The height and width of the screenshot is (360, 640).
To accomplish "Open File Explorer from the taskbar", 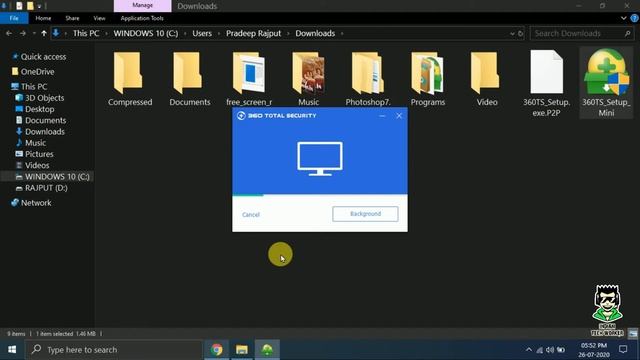I will 242,350.
